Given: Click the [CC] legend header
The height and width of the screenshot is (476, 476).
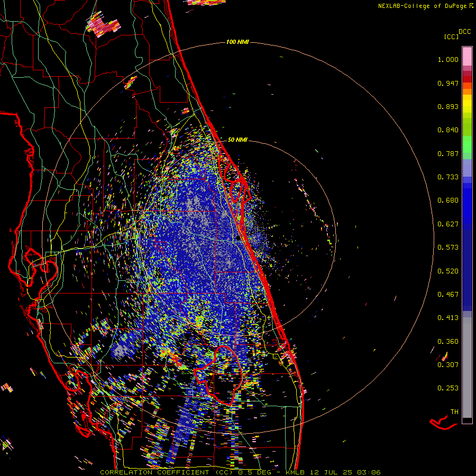Looking at the screenshot, I should (x=451, y=36).
